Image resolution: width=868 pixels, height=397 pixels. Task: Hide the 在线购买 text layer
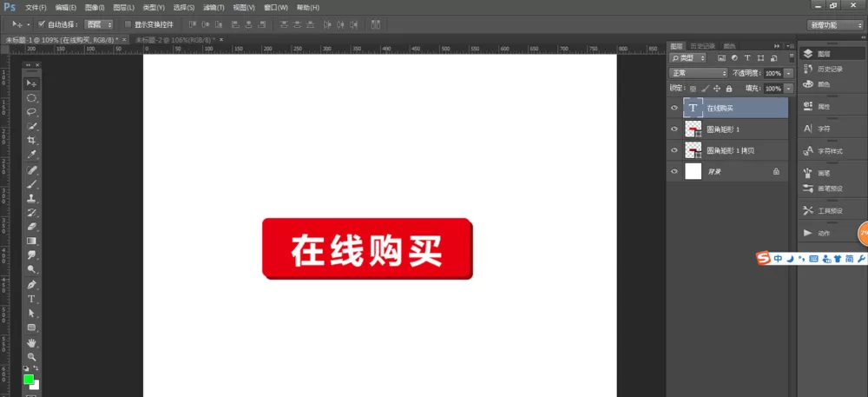pos(674,108)
